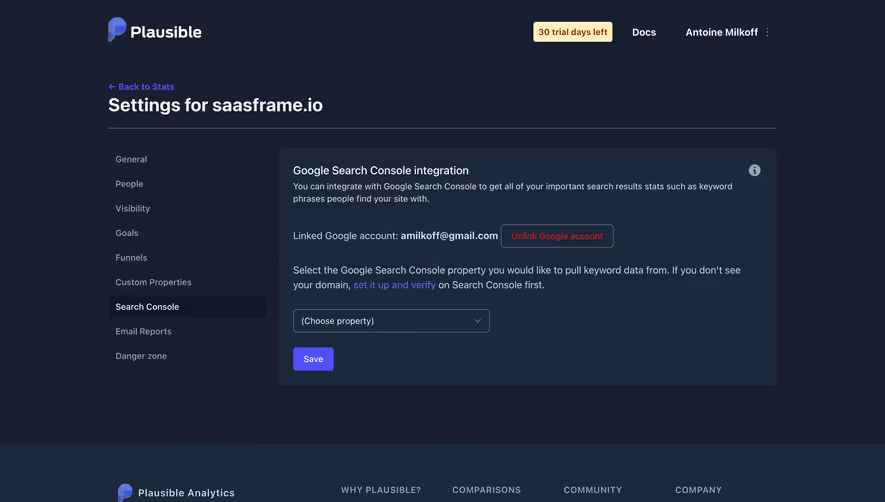The height and width of the screenshot is (502, 885).
Task: Click the Google Search Console integration title
Action: (x=380, y=171)
